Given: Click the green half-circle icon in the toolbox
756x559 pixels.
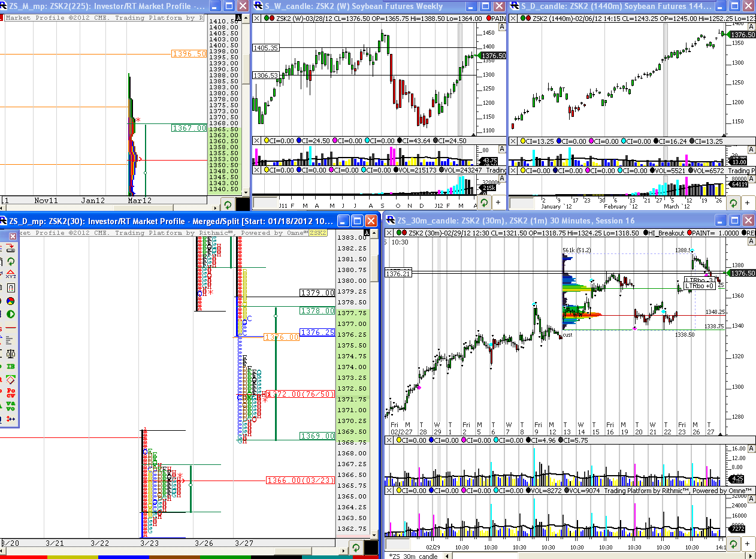Looking at the screenshot, I should coord(11,314).
